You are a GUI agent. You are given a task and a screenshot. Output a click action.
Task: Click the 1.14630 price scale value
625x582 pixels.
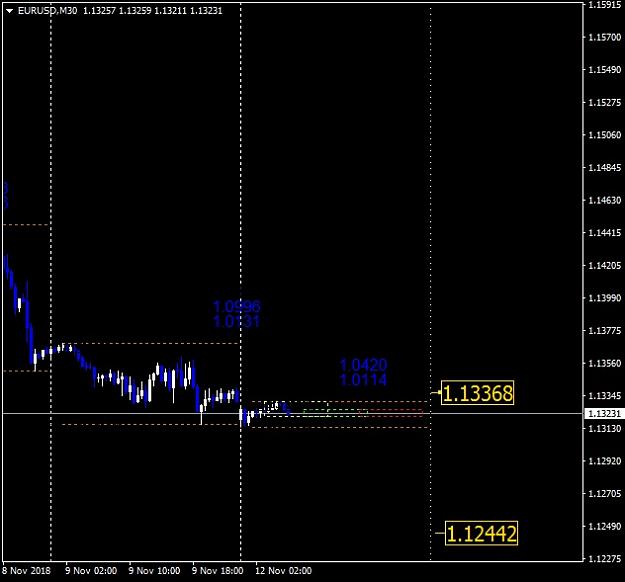pos(605,200)
